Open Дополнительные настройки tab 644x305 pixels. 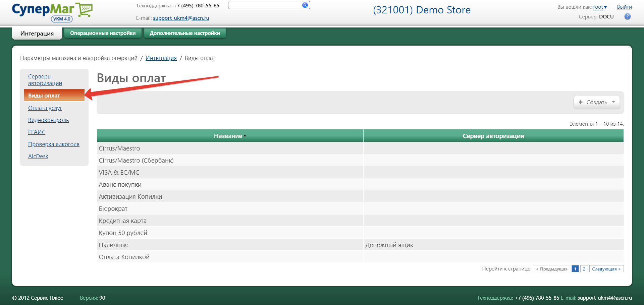click(x=184, y=33)
